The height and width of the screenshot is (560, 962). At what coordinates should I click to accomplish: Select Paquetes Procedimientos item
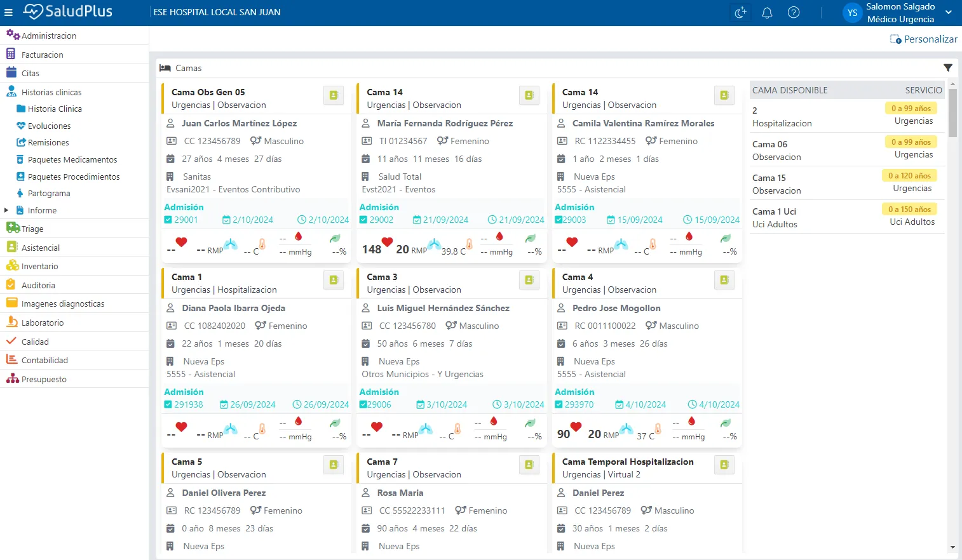[74, 177]
